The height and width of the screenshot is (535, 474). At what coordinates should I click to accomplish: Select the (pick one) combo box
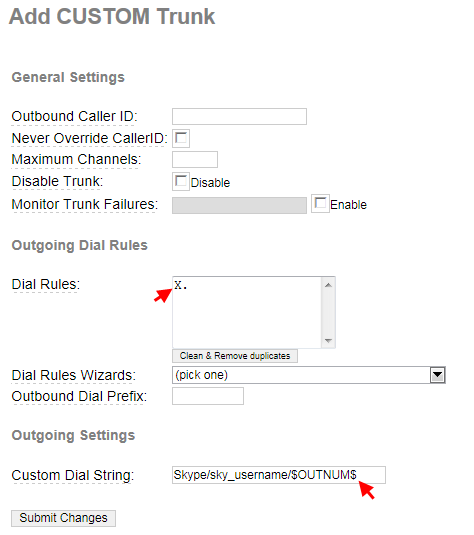pyautogui.click(x=308, y=375)
